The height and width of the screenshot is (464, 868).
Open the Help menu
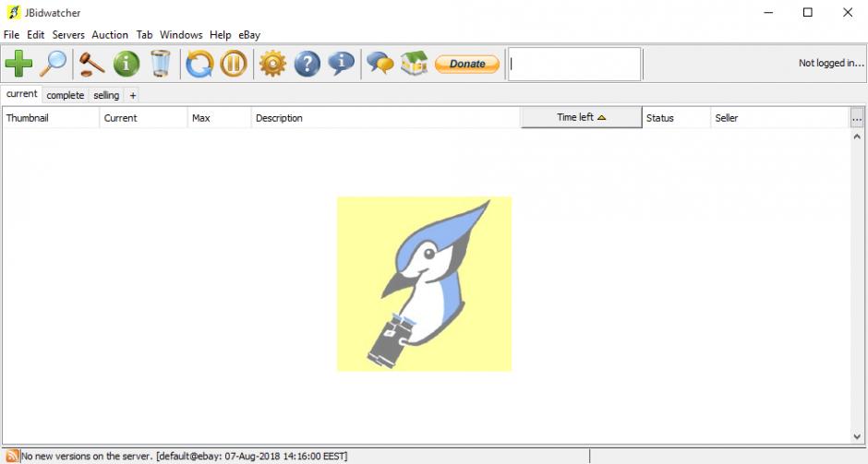(x=221, y=35)
